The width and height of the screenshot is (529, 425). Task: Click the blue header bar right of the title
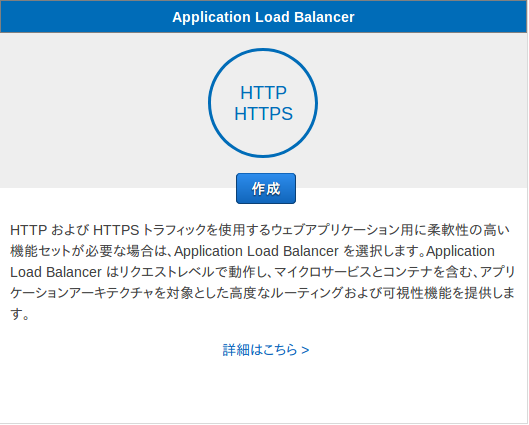440,17
